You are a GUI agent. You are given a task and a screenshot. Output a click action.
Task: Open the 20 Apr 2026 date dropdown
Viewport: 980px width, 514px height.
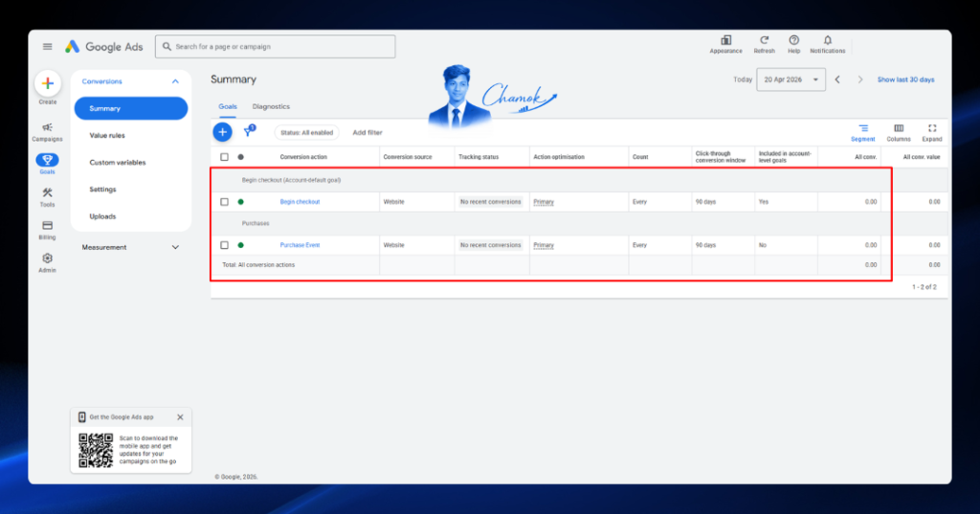pos(791,79)
